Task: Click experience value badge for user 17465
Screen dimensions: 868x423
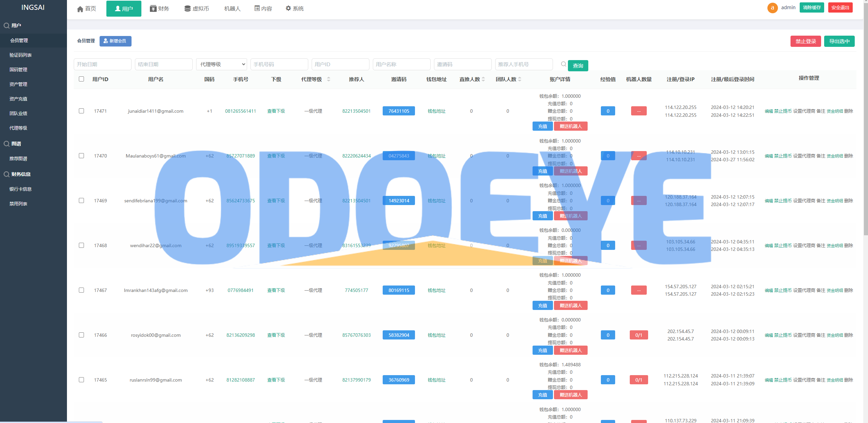Action: pyautogui.click(x=608, y=380)
